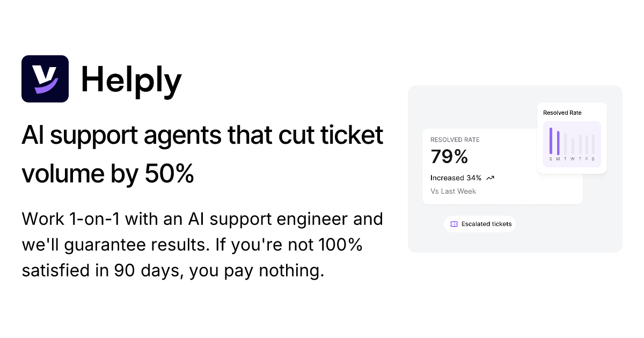The width and height of the screenshot is (644, 338).
Task: Select the Wednesday bar in chart
Action: [573, 146]
